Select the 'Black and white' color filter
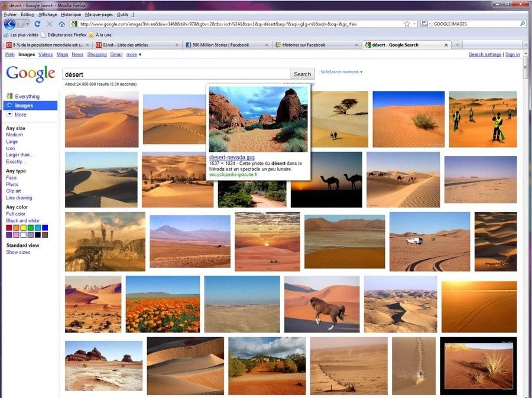532x398 pixels. tap(23, 221)
